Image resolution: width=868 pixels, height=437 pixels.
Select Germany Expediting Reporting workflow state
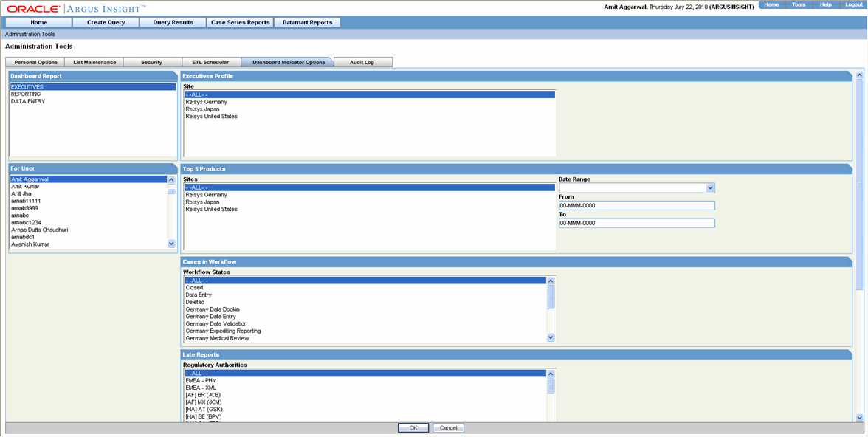365,331
